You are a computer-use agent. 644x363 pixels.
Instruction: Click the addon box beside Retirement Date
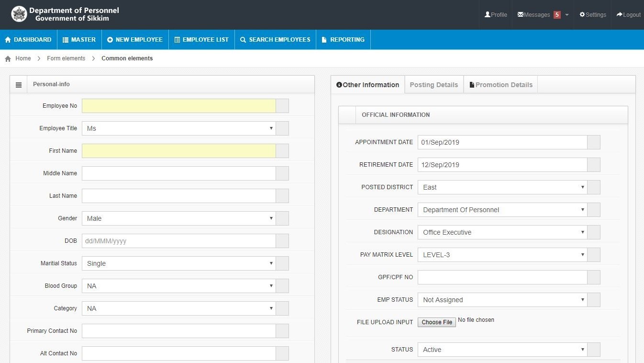tap(594, 165)
